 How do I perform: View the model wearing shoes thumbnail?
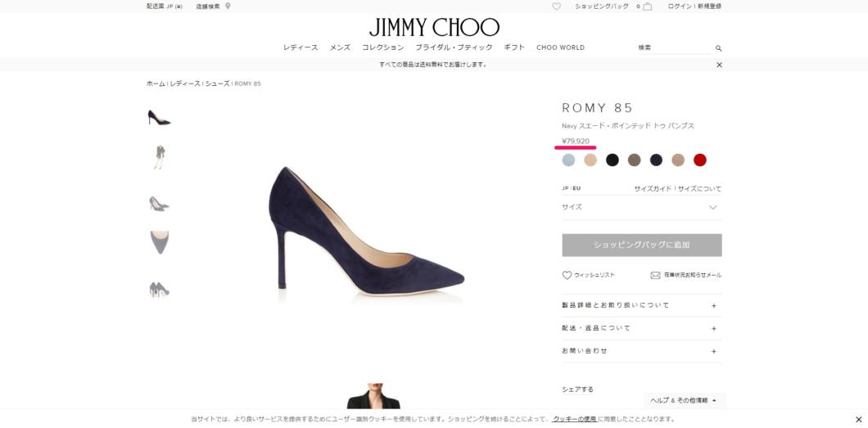pos(160,157)
